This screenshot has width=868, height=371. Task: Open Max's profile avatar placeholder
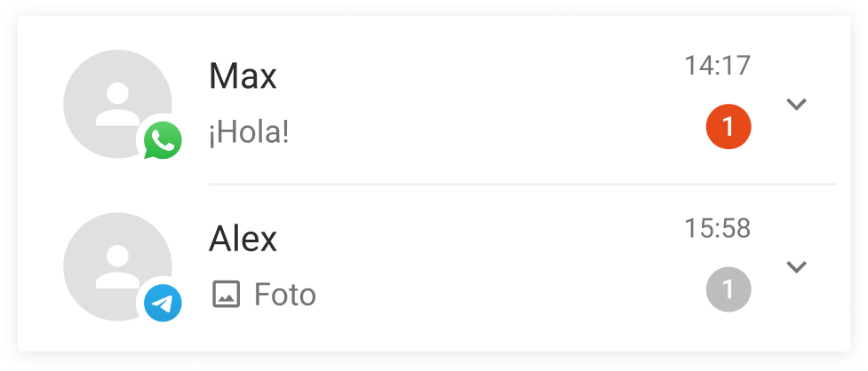(117, 104)
